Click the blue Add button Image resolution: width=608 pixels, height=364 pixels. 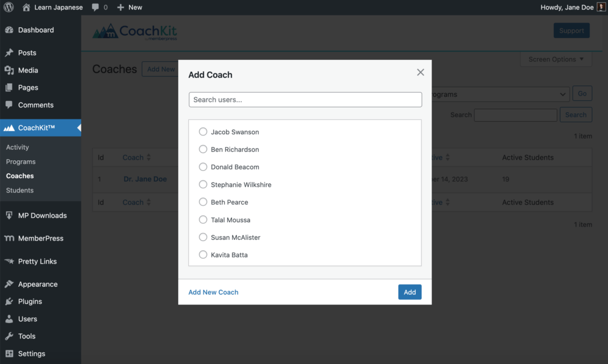[x=410, y=292]
